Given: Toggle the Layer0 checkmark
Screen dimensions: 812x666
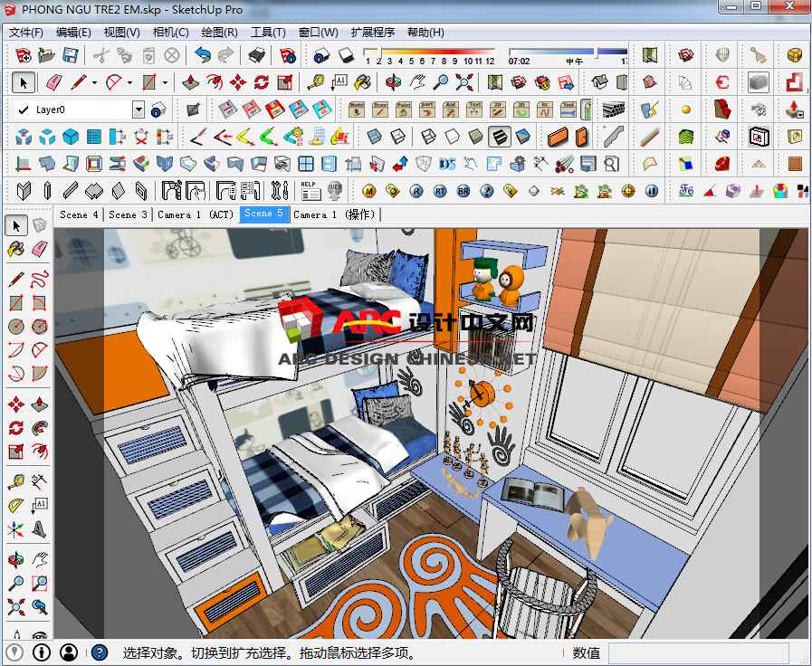Looking at the screenshot, I should [x=24, y=109].
